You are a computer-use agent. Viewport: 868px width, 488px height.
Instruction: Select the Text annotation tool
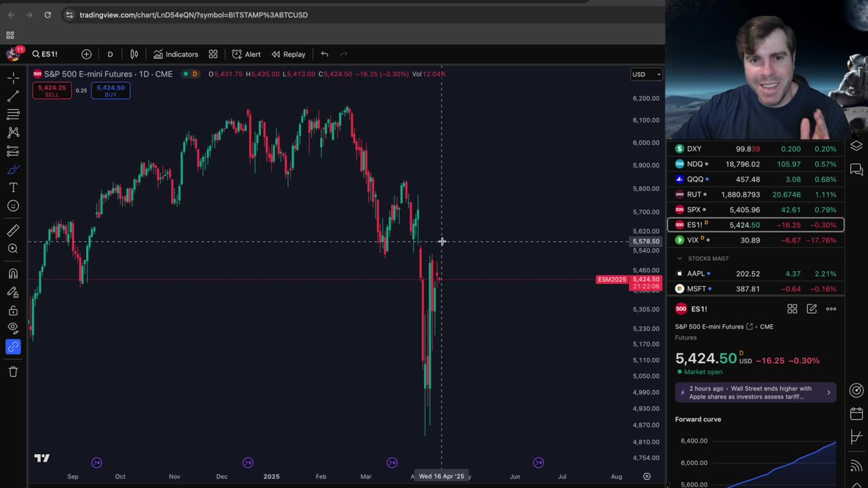click(13, 188)
